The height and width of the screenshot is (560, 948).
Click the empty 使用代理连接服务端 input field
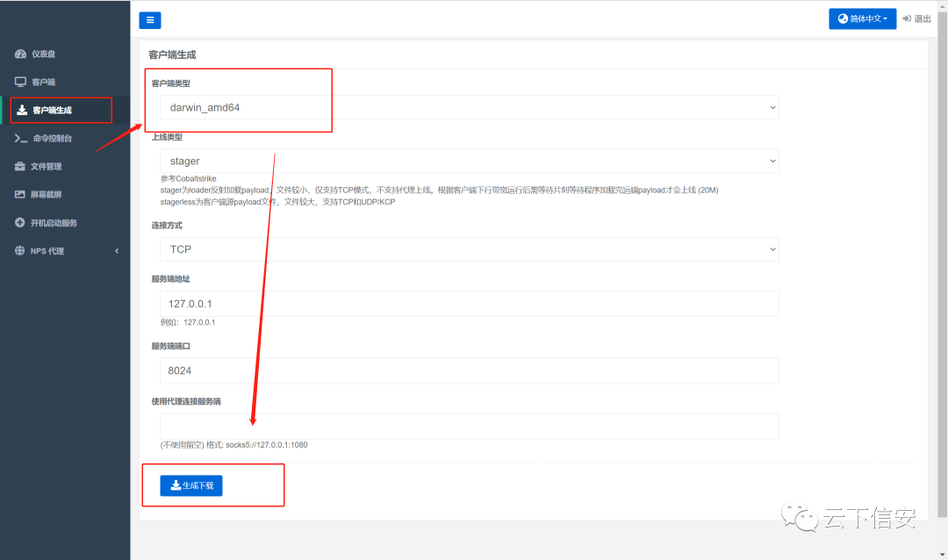pyautogui.click(x=469, y=427)
